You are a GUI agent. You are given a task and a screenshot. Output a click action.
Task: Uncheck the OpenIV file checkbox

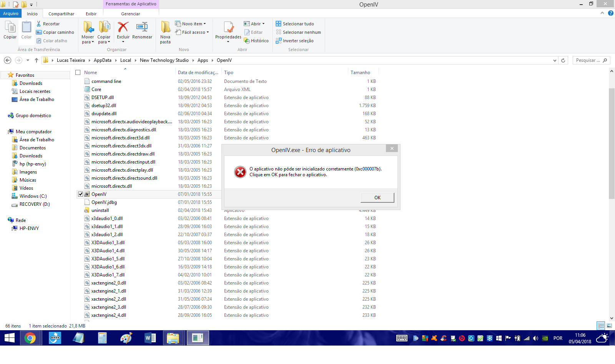81,194
